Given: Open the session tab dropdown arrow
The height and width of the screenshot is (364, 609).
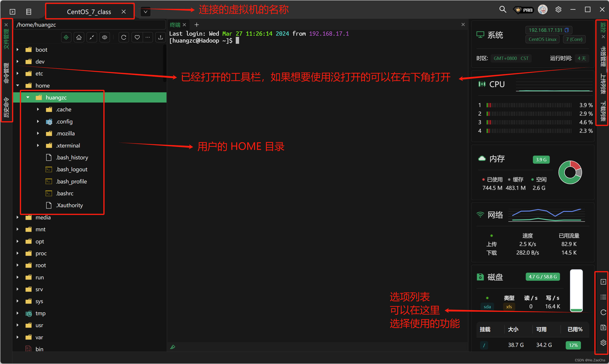Looking at the screenshot, I should coord(145,11).
